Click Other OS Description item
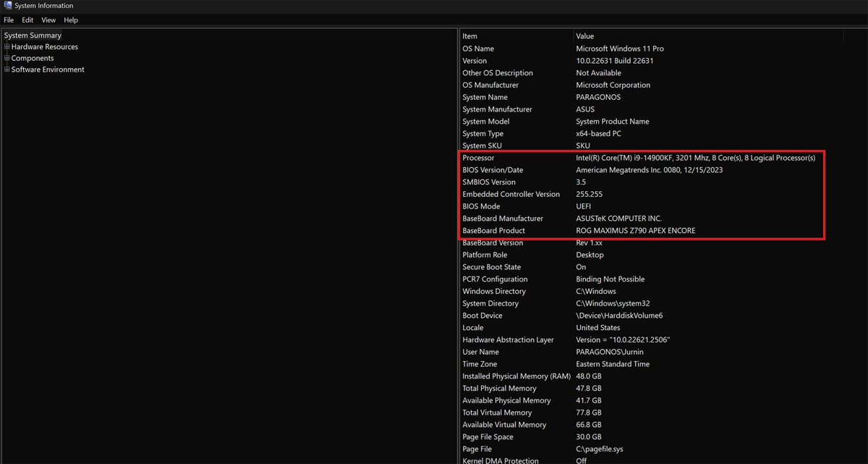The height and width of the screenshot is (464, 868). [498, 73]
